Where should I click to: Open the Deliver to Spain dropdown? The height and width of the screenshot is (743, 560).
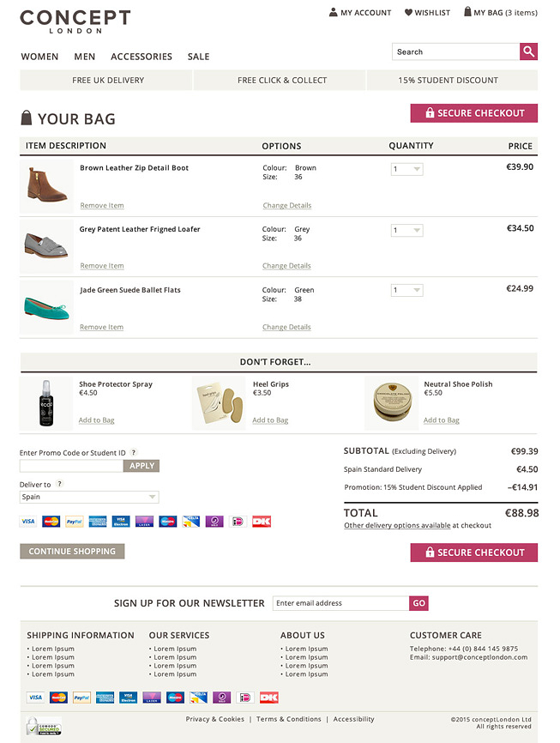(x=89, y=497)
